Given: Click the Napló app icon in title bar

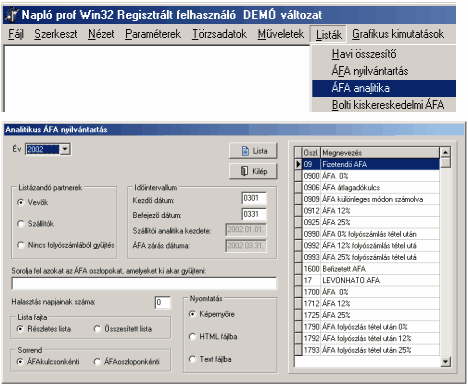Looking at the screenshot, I should [11, 15].
